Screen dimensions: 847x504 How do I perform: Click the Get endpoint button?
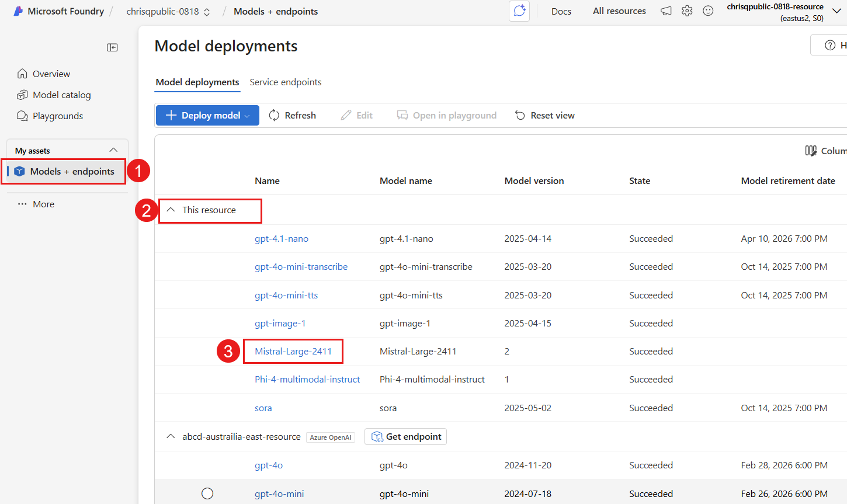point(405,436)
